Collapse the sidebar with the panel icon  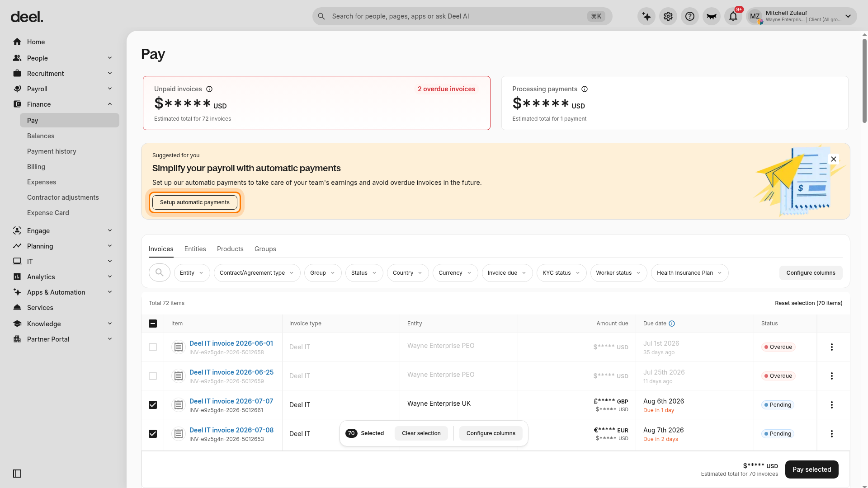(x=17, y=474)
